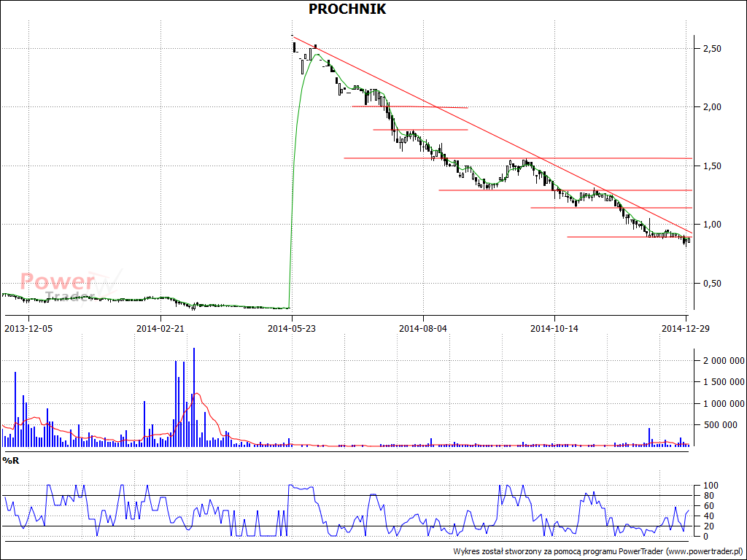Select the 0 level on %R axis
Screen dimensions: 747x560
[705, 536]
